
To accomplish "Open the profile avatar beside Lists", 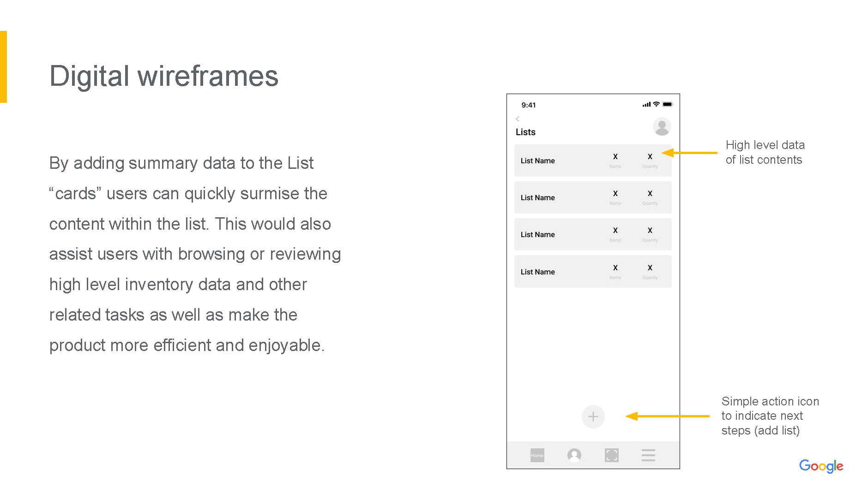I will click(662, 127).
